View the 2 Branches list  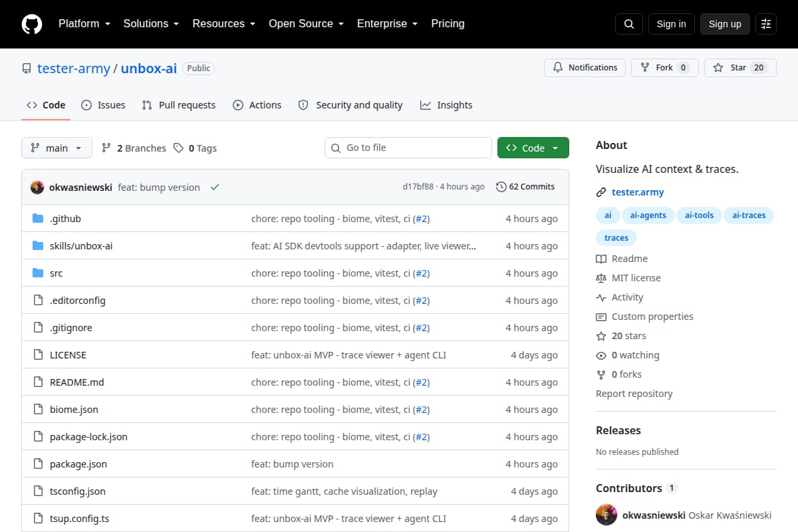pos(134,148)
